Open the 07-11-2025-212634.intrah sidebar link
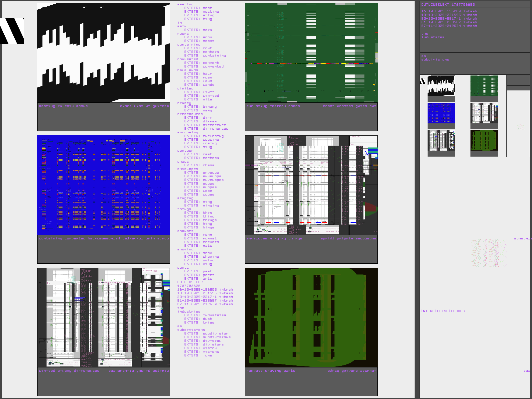Screen dimensions: 532x399 [449, 26]
